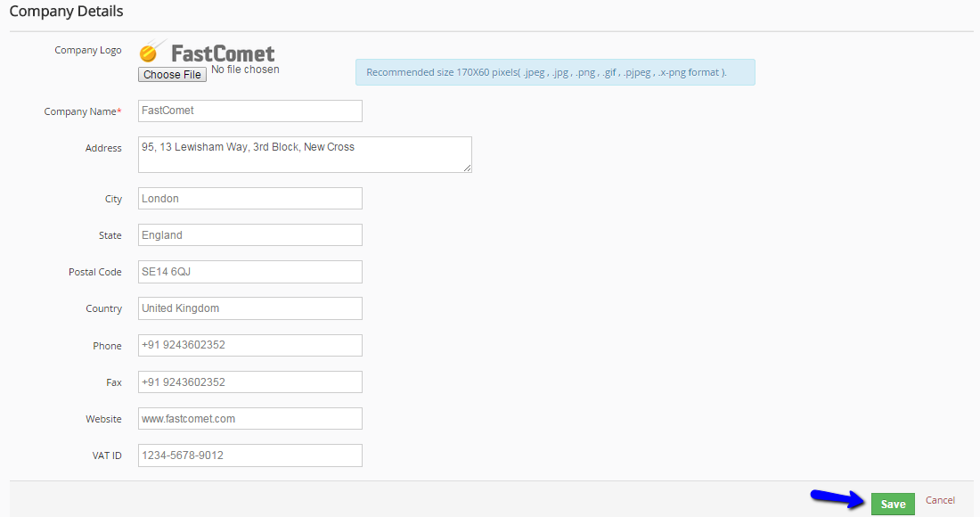
Task: Click the State label text
Action: pos(110,235)
